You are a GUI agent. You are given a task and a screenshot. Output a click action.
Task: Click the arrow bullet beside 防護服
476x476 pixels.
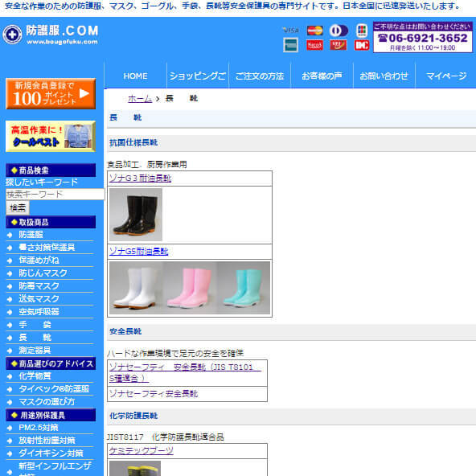coord(10,235)
